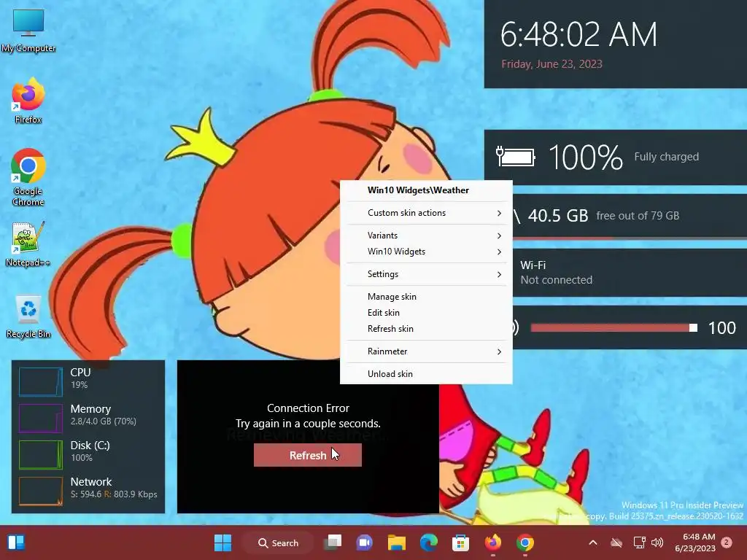Launch Microsoft Edge from the taskbar
747x560 pixels.
(x=429, y=542)
